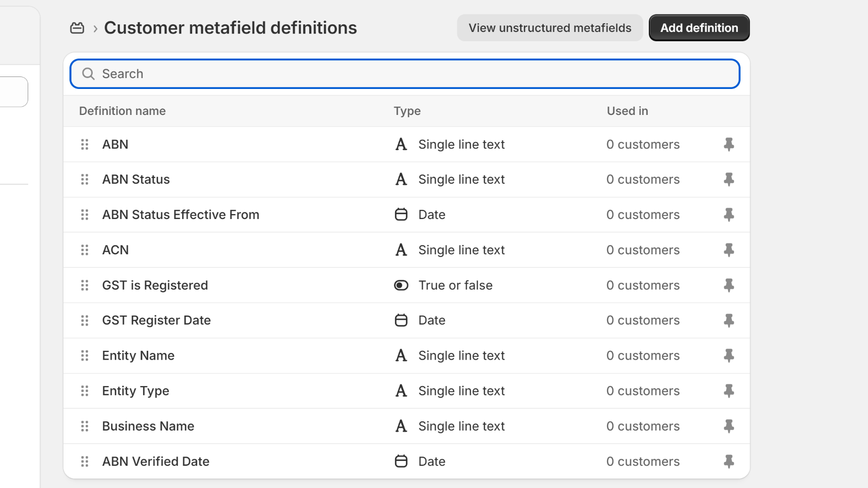The image size is (868, 488).
Task: Click the Used in column header
Action: [x=628, y=111]
